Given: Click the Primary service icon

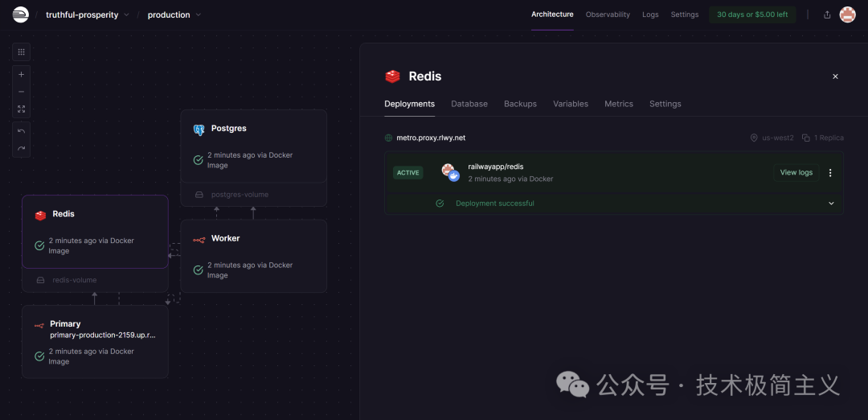Looking at the screenshot, I should [39, 326].
